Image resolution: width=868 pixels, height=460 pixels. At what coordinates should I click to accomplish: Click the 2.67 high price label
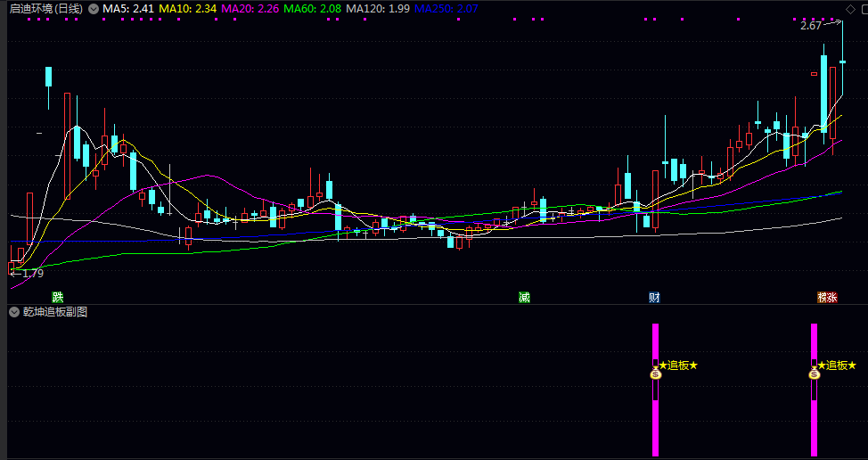811,26
